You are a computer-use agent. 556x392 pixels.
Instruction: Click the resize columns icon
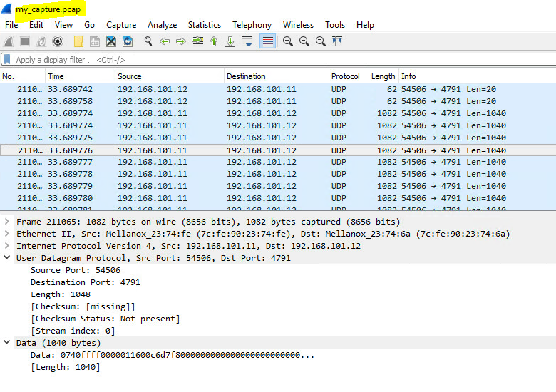[337, 41]
